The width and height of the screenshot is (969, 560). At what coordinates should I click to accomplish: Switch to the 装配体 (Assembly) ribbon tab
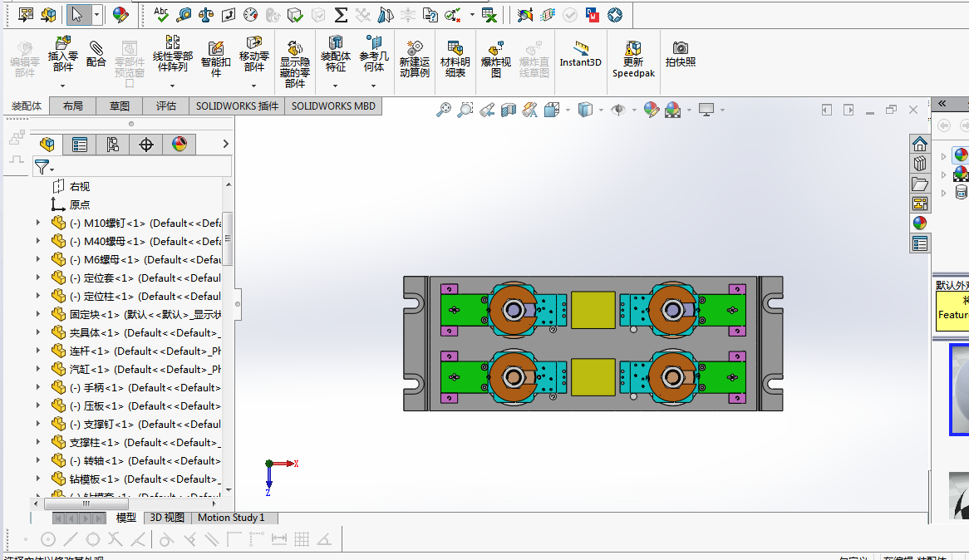pos(27,106)
